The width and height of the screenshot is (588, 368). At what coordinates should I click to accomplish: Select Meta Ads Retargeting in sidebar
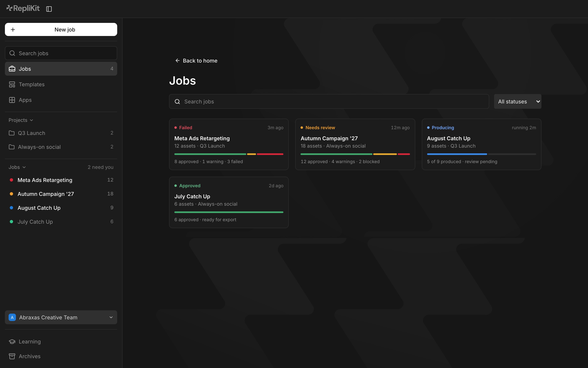click(x=61, y=180)
